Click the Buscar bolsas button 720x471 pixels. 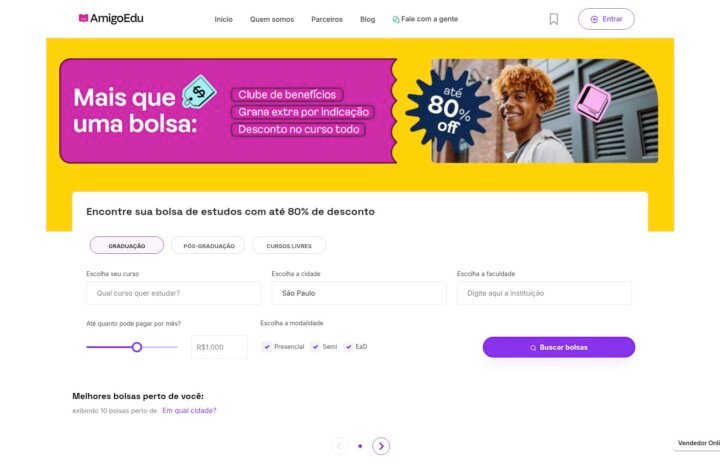559,347
